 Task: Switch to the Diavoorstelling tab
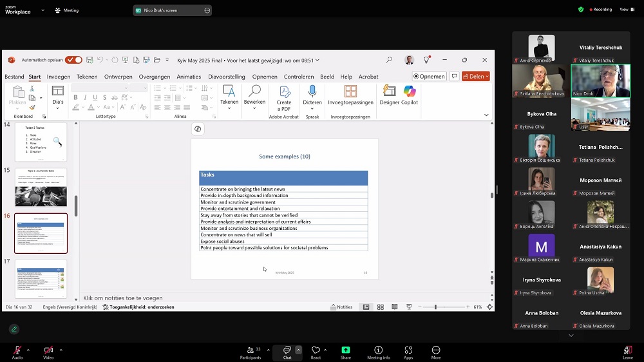pyautogui.click(x=226, y=77)
